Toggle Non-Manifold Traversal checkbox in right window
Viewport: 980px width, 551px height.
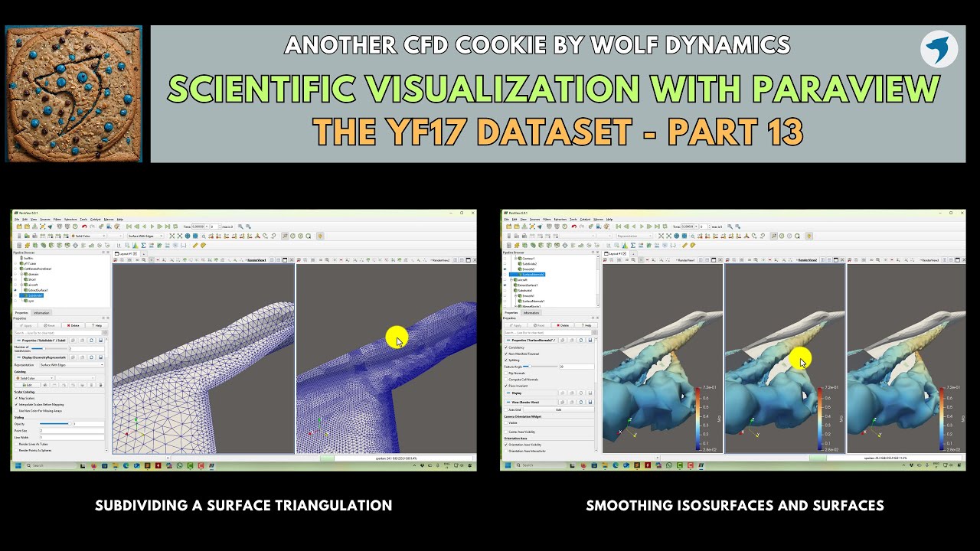click(x=506, y=354)
